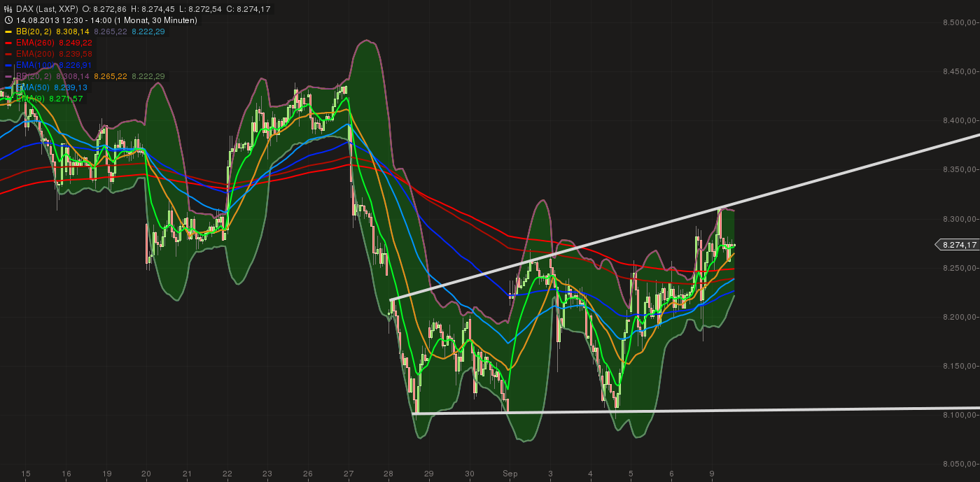Viewport: 980px width, 482px height.
Task: Click the 8.500,00 price axis label
Action: tap(960, 23)
